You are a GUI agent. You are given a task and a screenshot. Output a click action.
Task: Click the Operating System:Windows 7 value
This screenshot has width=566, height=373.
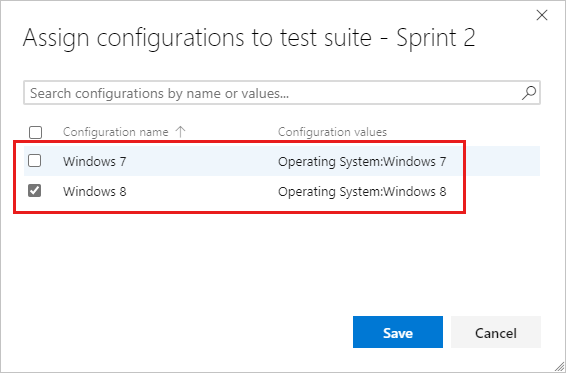pos(362,161)
